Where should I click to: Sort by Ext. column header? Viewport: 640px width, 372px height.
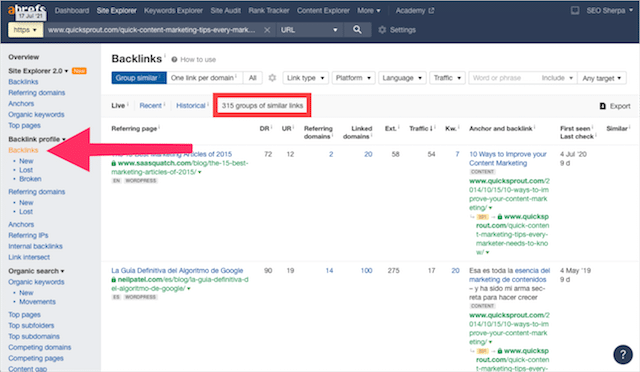(x=392, y=129)
